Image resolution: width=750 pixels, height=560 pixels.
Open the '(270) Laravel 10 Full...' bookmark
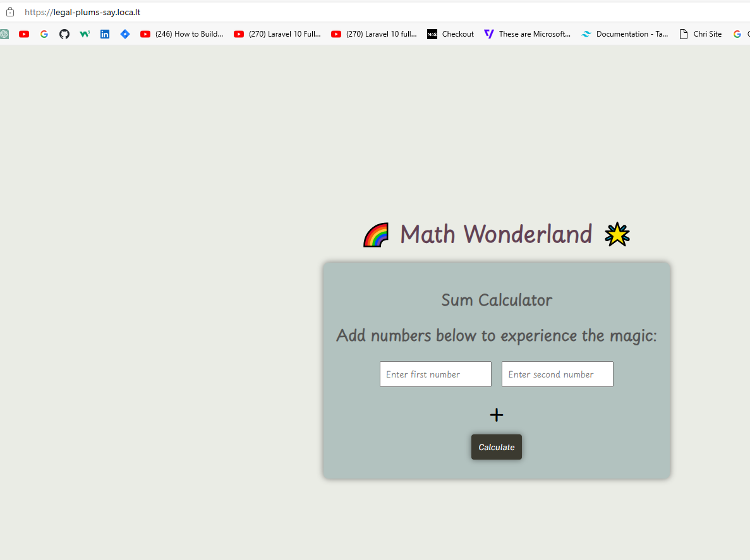tap(277, 34)
